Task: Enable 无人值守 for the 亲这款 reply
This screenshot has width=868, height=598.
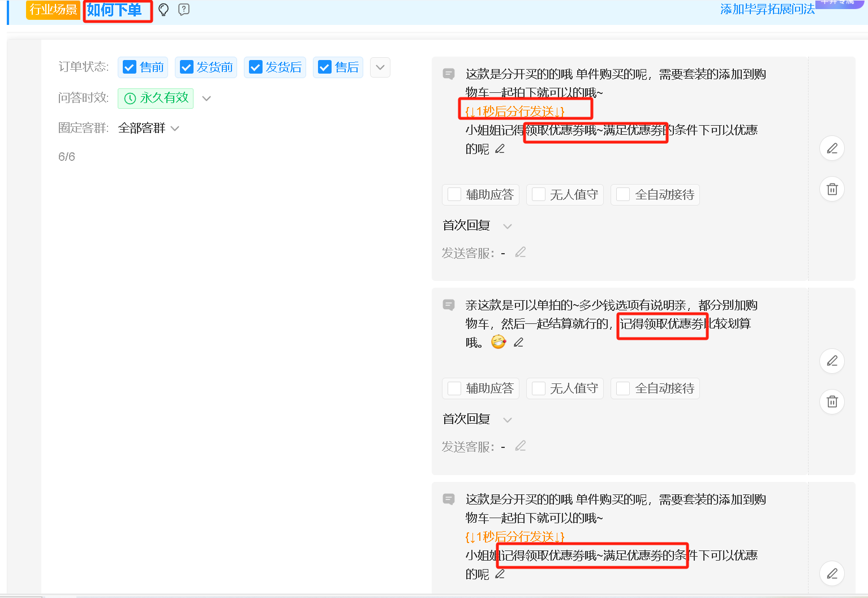Action: click(539, 388)
